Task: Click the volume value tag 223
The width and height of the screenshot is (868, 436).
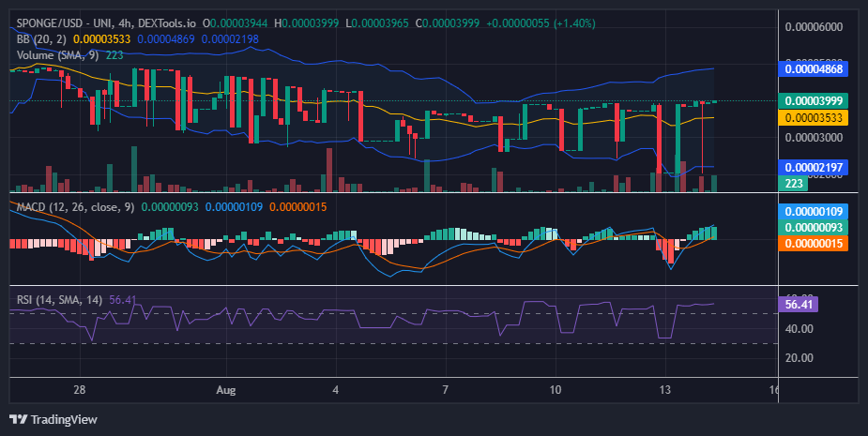Action: (793, 183)
